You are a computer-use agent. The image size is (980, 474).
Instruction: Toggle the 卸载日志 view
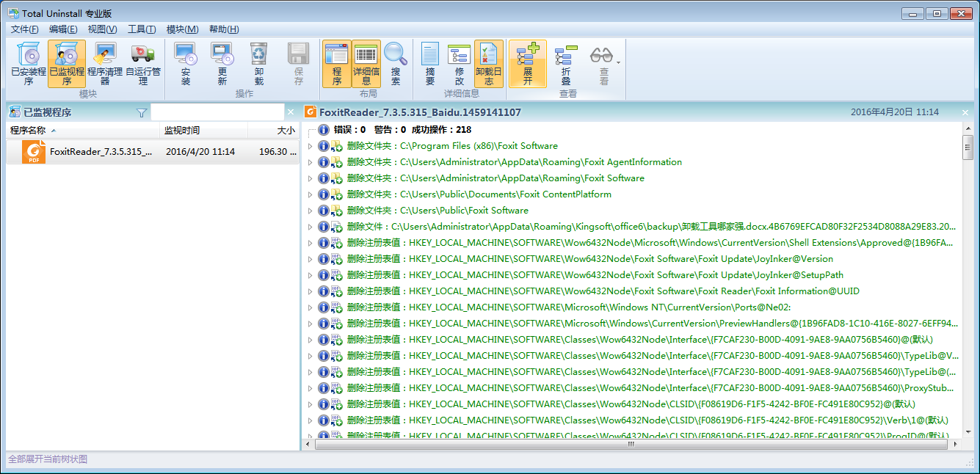tap(489, 63)
